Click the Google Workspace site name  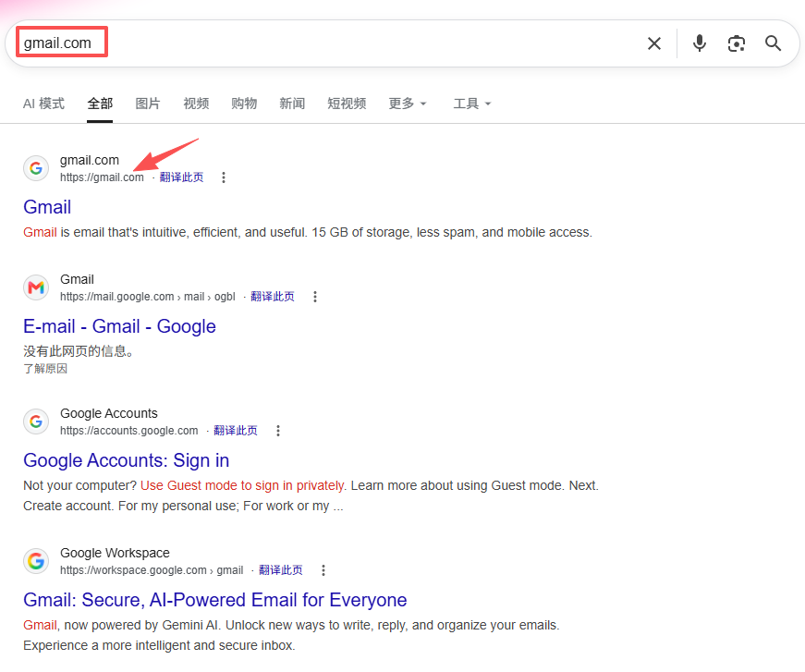[115, 553]
